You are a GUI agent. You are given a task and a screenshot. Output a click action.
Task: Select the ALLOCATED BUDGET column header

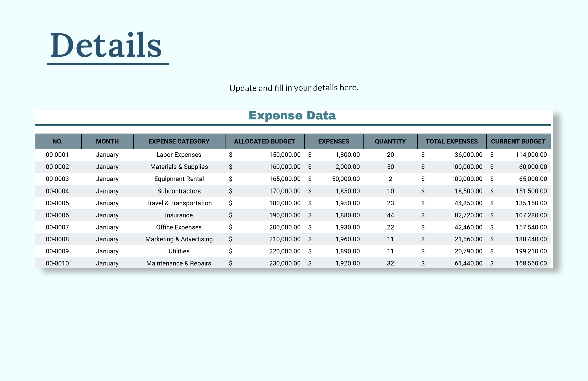pyautogui.click(x=264, y=141)
